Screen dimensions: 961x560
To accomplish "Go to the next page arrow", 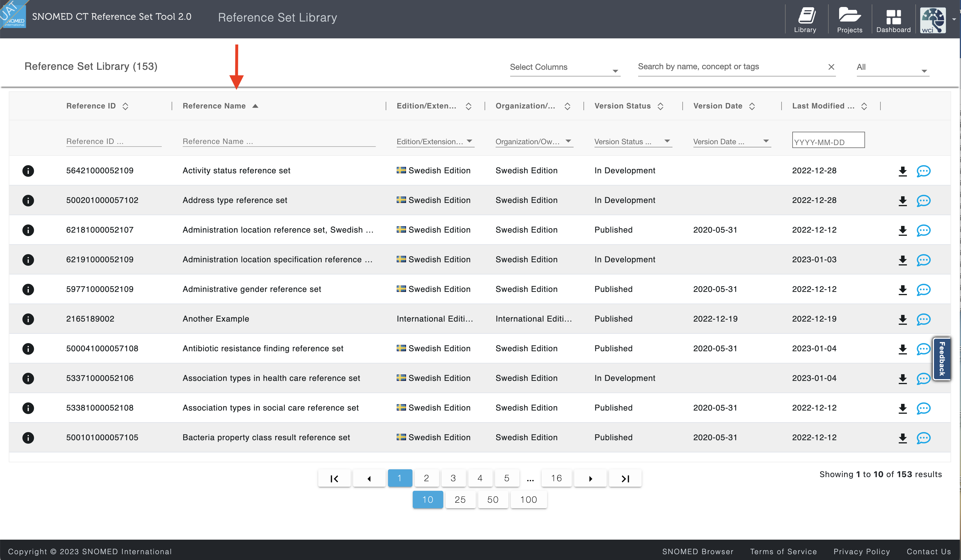I will (x=590, y=478).
